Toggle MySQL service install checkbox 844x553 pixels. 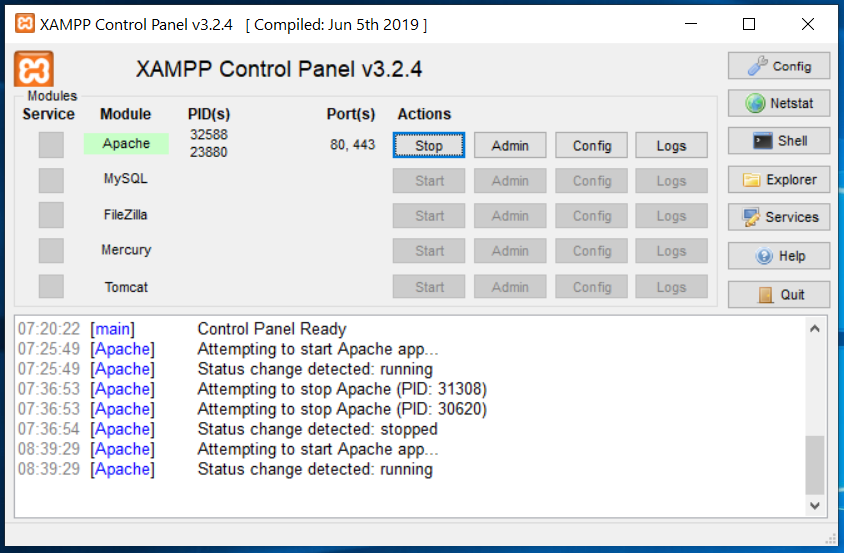pyautogui.click(x=51, y=180)
